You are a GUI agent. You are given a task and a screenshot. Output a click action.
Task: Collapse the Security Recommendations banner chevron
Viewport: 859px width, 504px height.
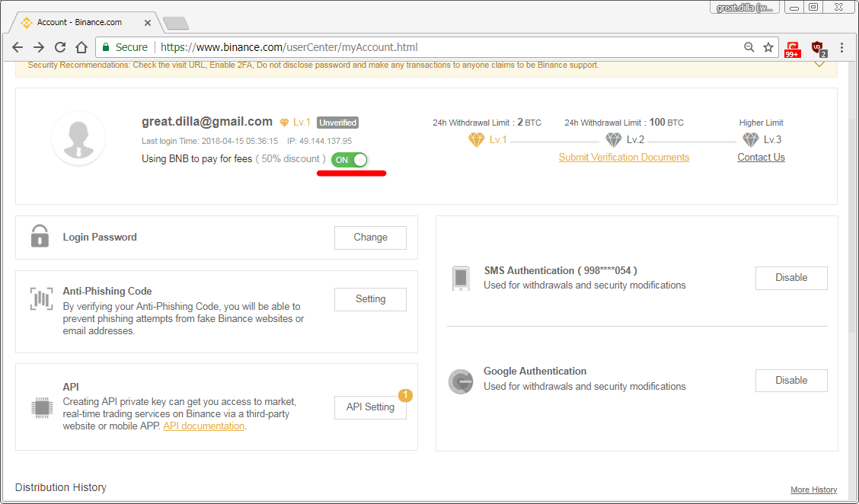[x=819, y=64]
